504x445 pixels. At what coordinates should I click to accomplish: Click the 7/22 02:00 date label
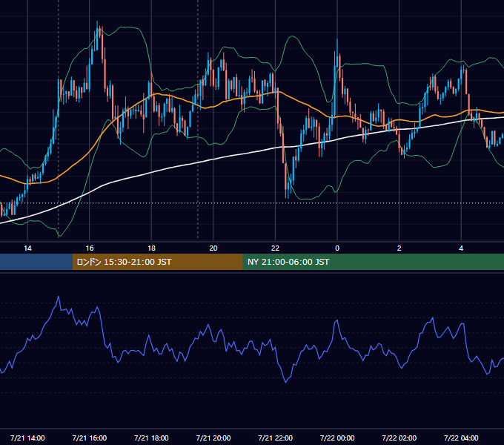[399, 438]
